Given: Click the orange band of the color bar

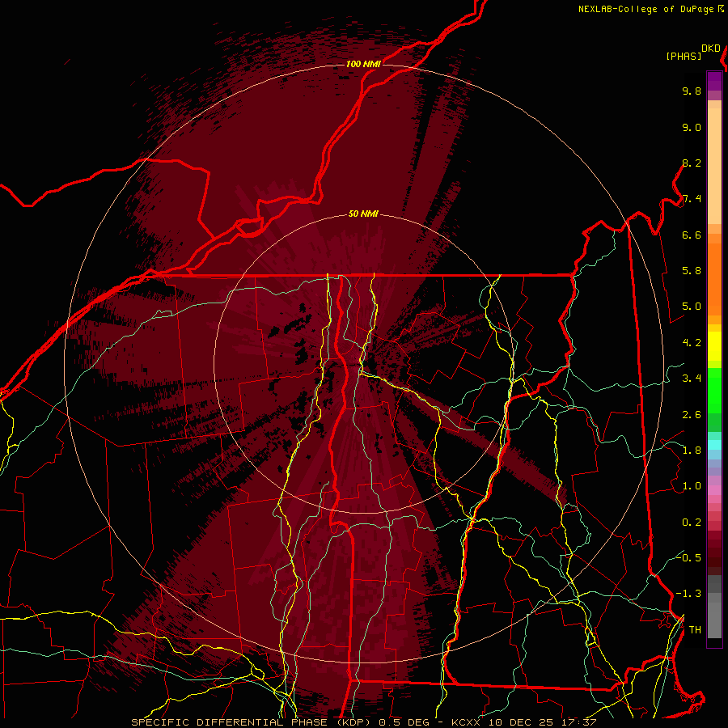Looking at the screenshot, I should click(x=714, y=274).
